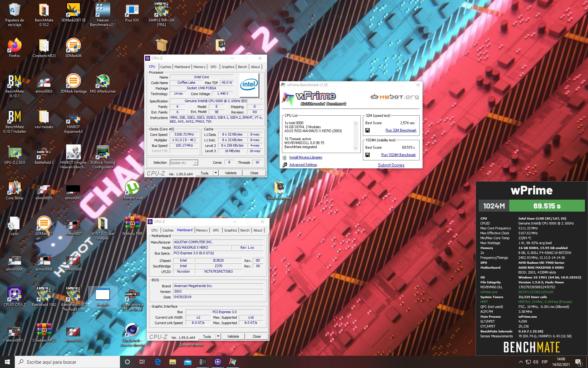Click scrollbar down arrow in CPU List

tap(356, 148)
